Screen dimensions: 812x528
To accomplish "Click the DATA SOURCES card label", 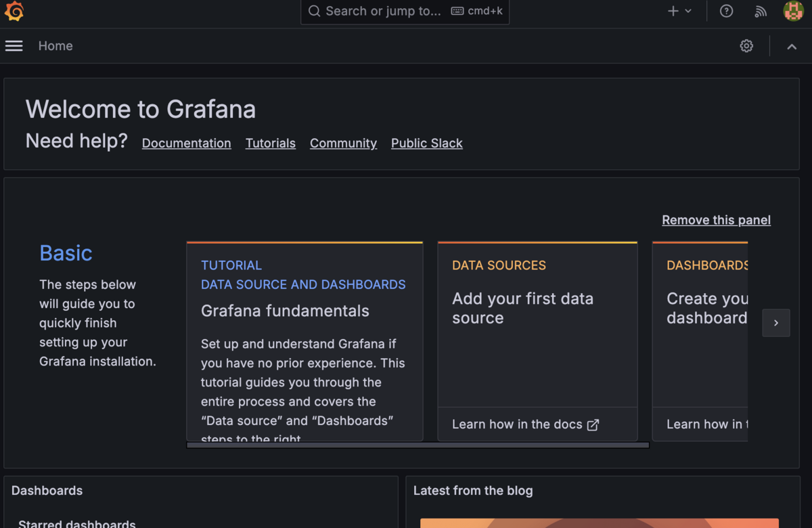I will coord(499,265).
